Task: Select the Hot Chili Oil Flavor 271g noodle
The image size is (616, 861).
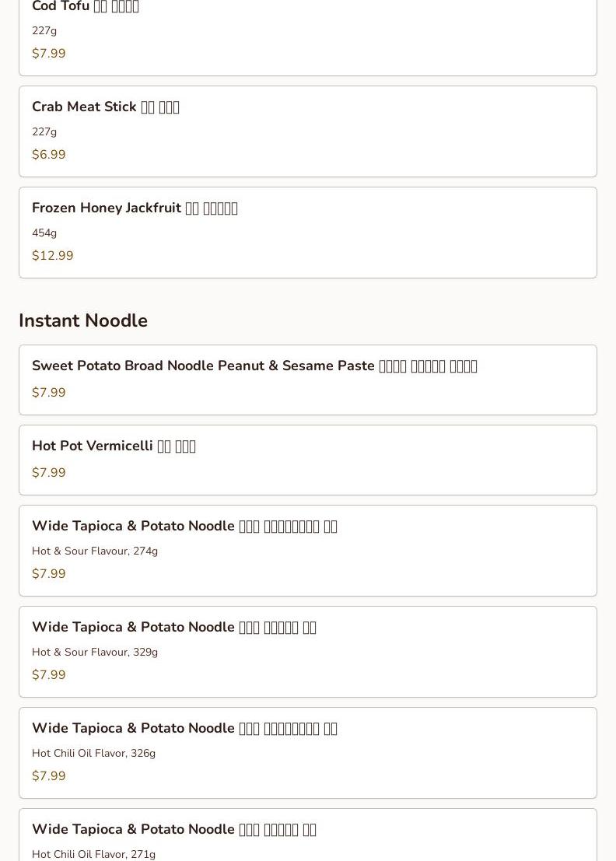Action: [x=307, y=835]
